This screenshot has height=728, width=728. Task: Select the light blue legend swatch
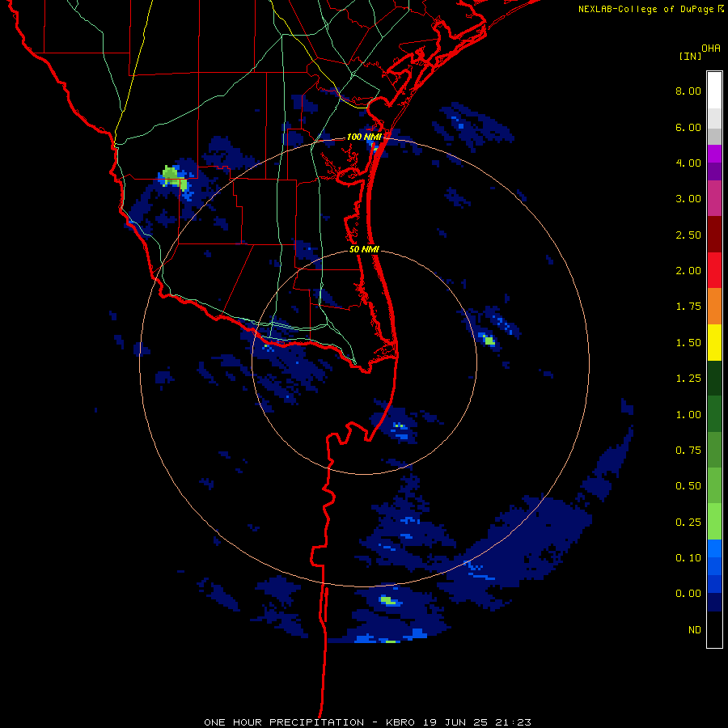click(714, 548)
